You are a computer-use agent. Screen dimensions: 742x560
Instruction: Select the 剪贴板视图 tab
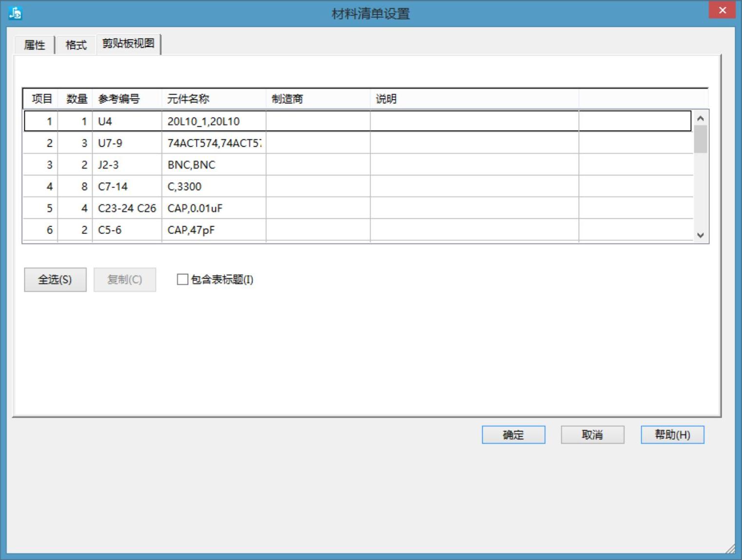pyautogui.click(x=128, y=44)
